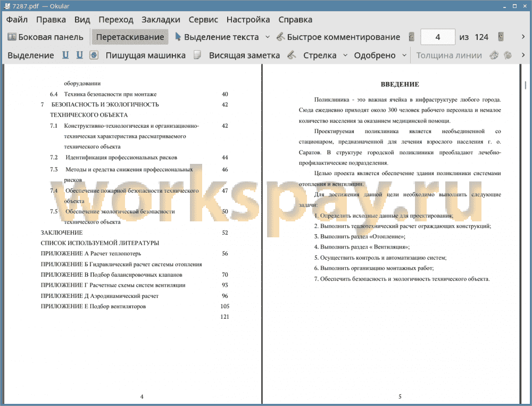Click ПРИЛОЖЕНИЕ Г Расчетные схемы entry
This screenshot has width=532, height=406.
coord(113,285)
